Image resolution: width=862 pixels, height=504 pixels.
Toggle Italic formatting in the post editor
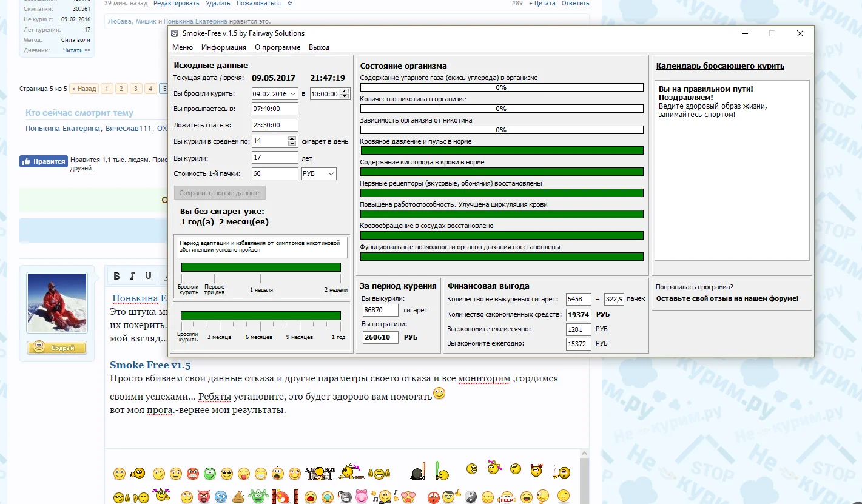[x=132, y=277]
